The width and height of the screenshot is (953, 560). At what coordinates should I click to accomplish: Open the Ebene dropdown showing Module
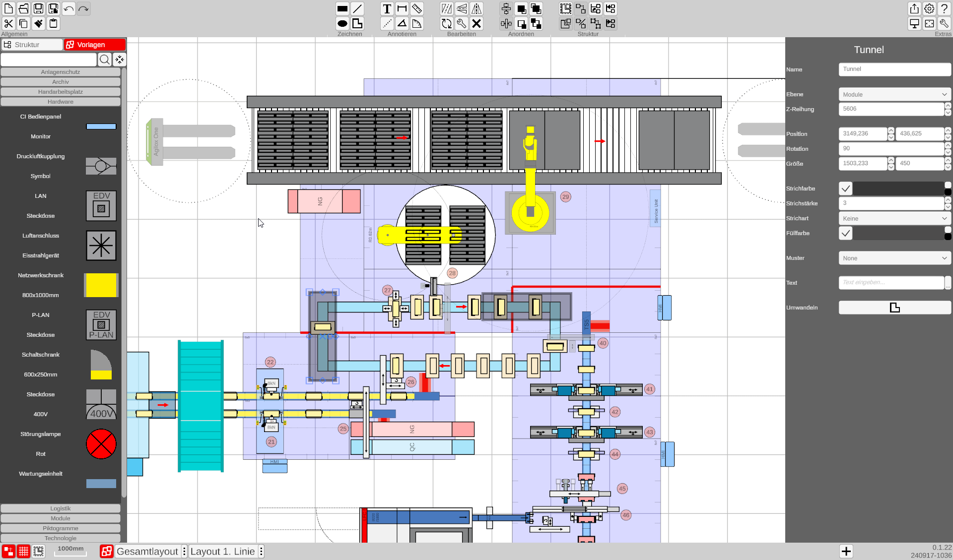click(894, 94)
